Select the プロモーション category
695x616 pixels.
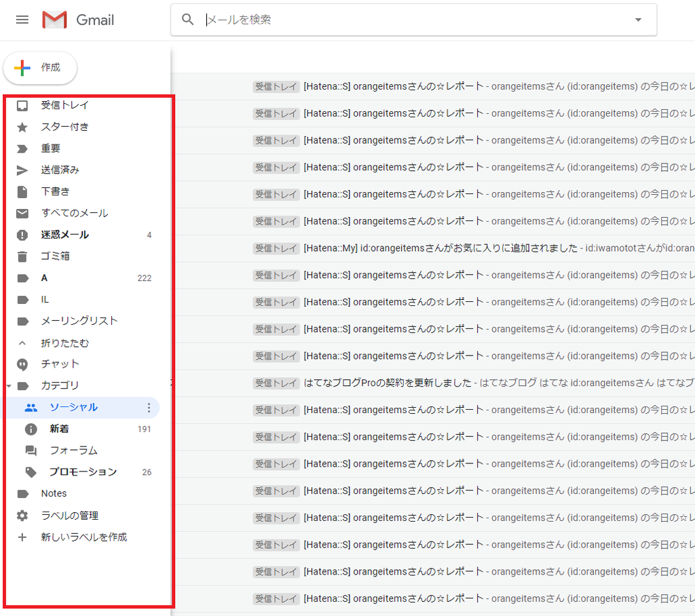(x=83, y=472)
